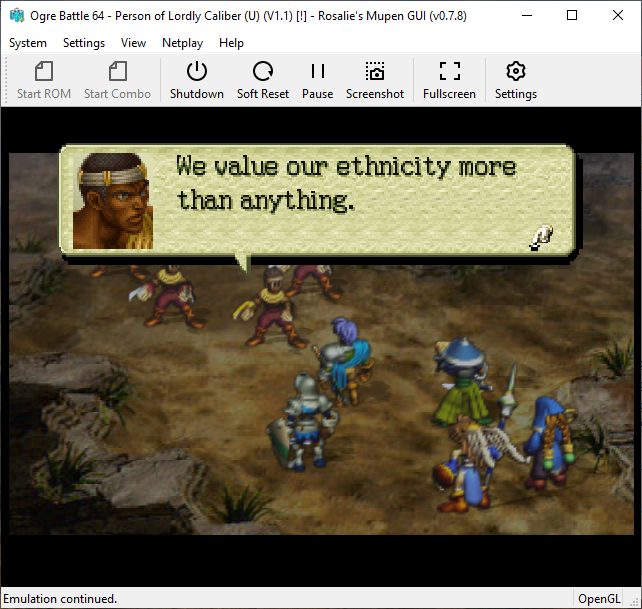Pause the emulation

[x=318, y=80]
